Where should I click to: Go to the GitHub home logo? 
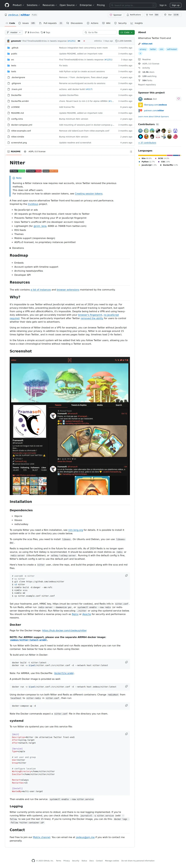click(x=7, y=5)
